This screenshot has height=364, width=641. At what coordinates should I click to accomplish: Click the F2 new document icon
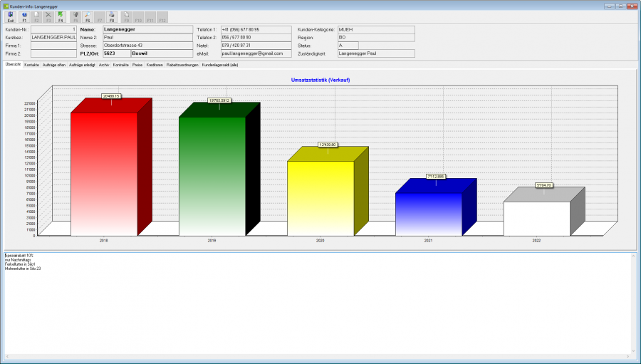[x=36, y=17]
